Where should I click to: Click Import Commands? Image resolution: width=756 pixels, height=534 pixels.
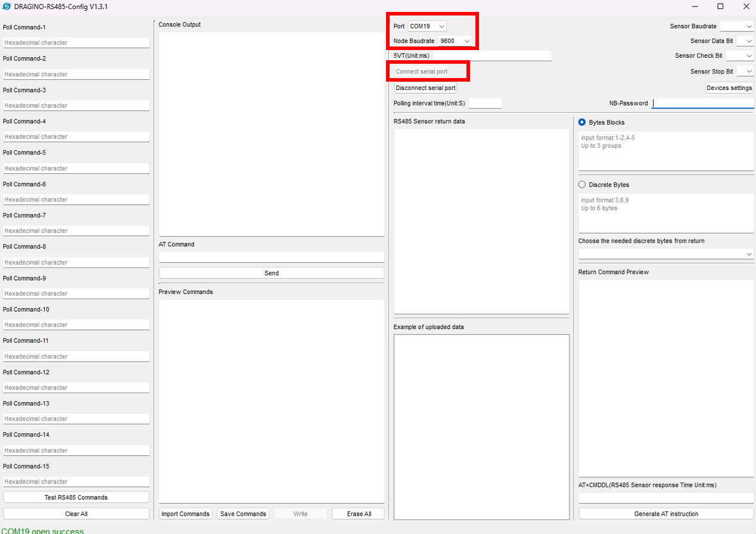point(185,513)
